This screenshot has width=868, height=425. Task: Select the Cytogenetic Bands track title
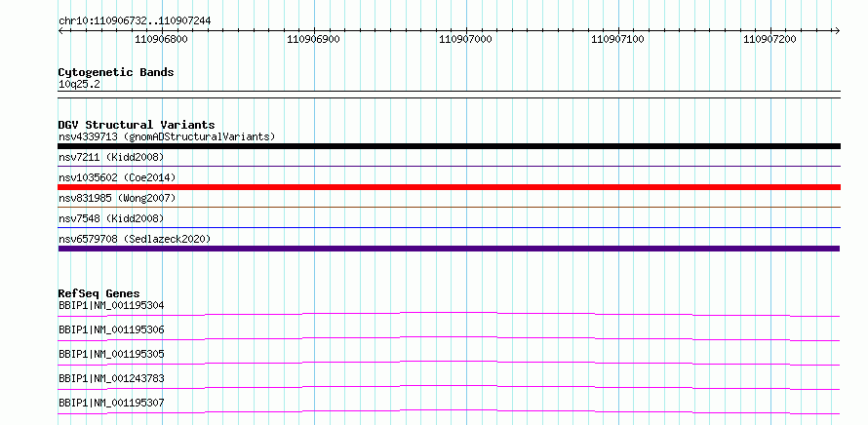116,72
